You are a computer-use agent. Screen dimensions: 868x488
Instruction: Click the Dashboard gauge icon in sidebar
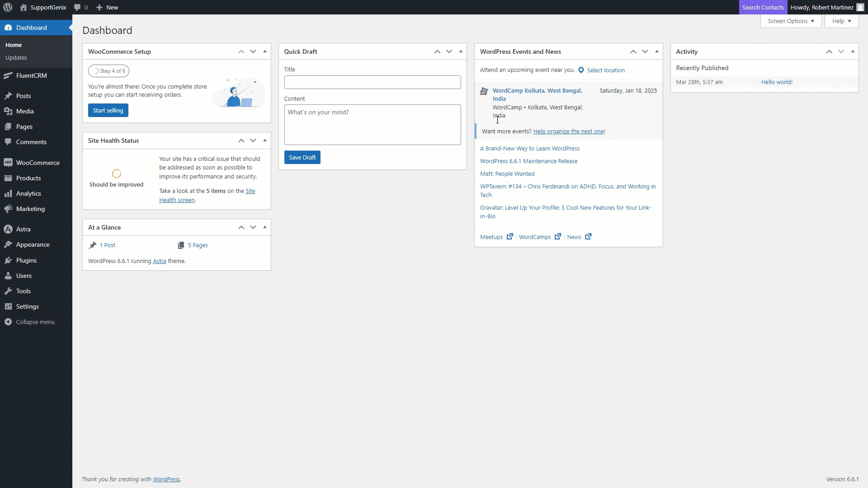(8, 28)
